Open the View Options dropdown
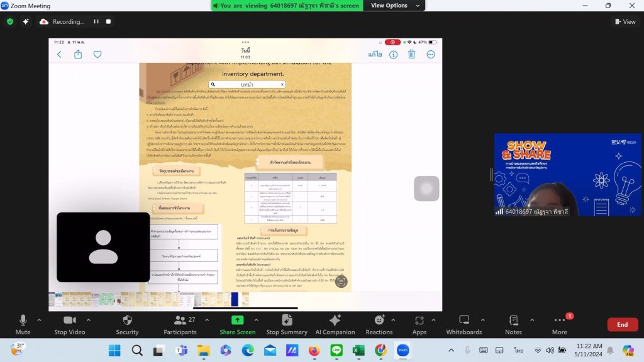644x362 pixels. 394,5
